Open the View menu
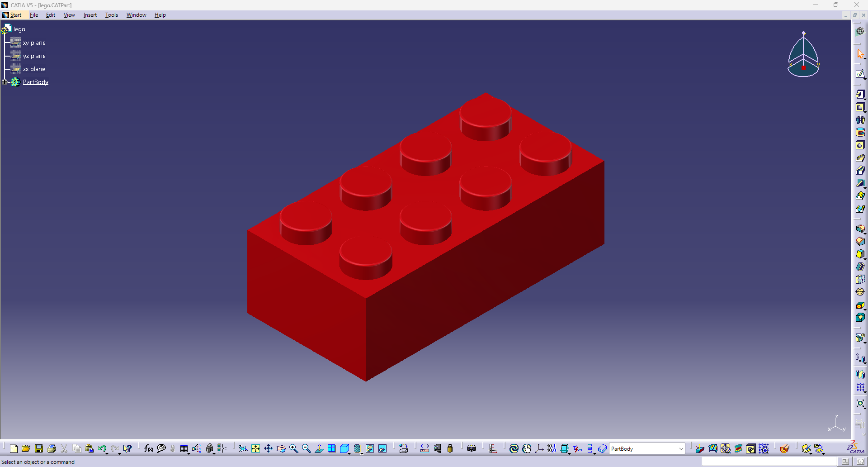Screen dimensions: 868x467 (69, 15)
